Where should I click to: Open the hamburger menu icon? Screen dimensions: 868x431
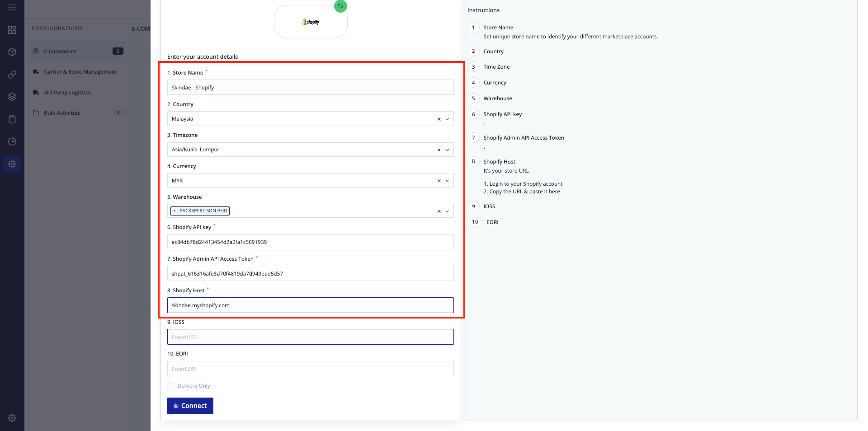12,7
